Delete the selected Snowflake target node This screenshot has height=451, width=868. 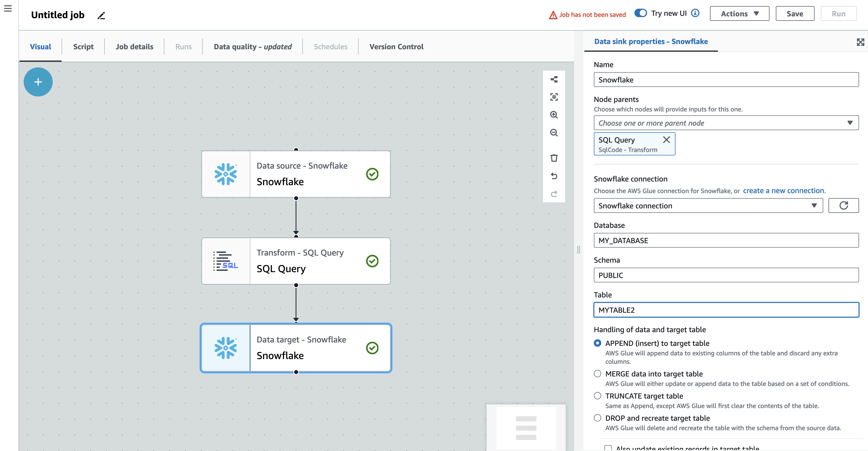tap(554, 158)
